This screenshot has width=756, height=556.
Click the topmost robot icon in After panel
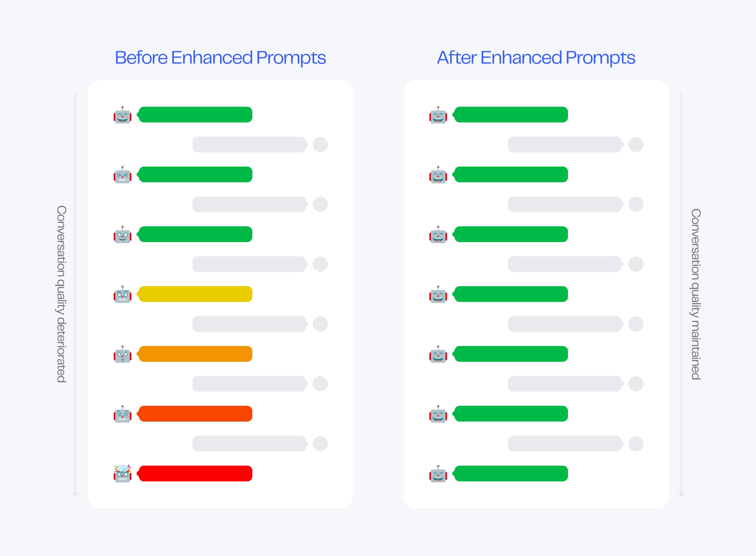pos(438,115)
